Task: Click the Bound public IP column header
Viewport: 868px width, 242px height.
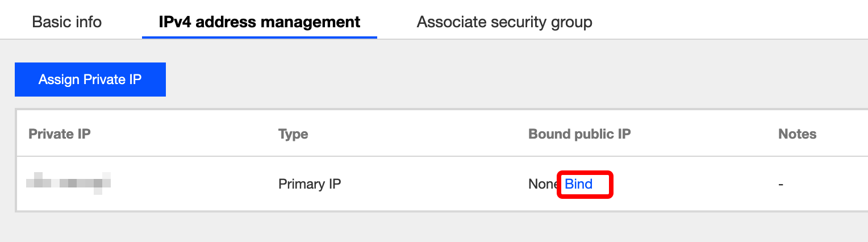Action: (579, 134)
